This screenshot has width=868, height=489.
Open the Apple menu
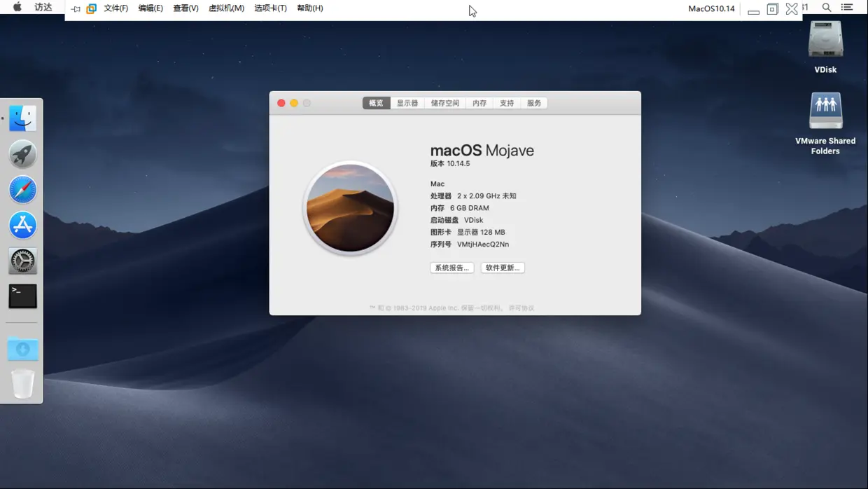pos(17,7)
